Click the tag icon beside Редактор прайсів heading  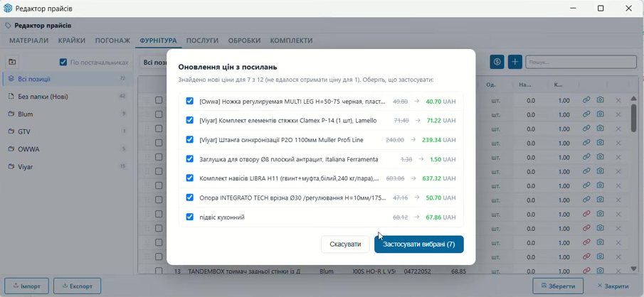pos(8,26)
